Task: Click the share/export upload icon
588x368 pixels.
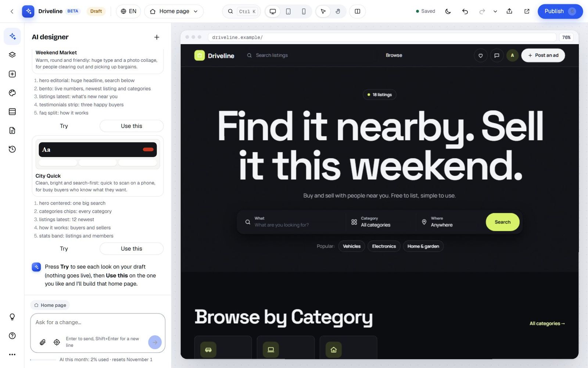Action: (x=509, y=11)
